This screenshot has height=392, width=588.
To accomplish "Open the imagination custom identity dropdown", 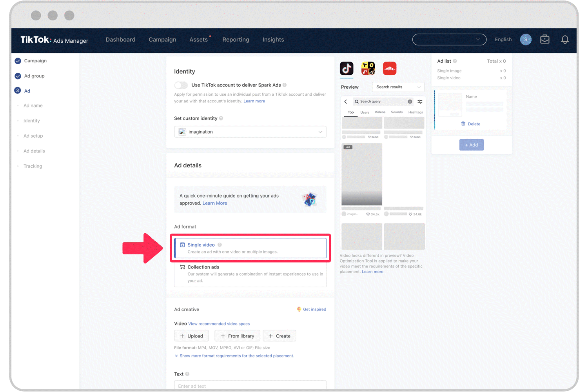I will coord(250,132).
